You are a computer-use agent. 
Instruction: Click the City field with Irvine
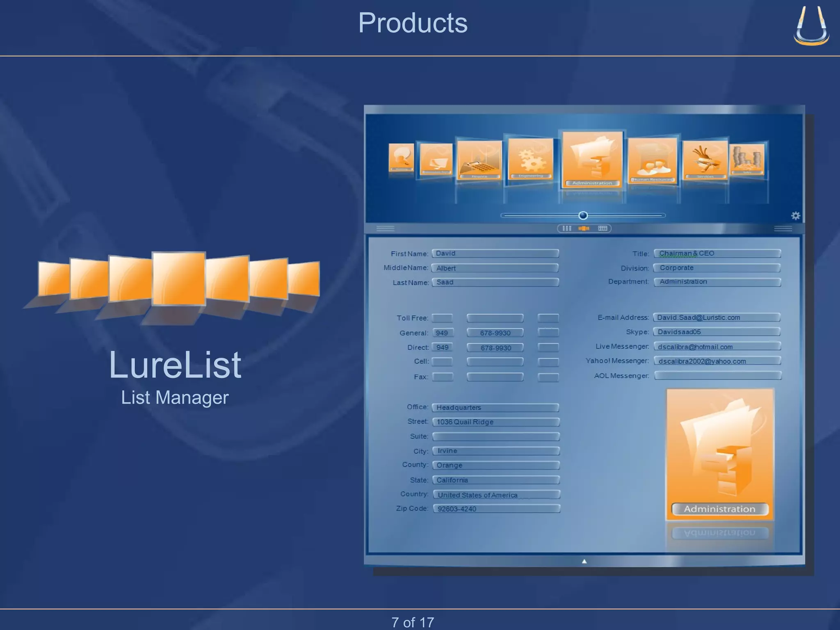pos(496,451)
